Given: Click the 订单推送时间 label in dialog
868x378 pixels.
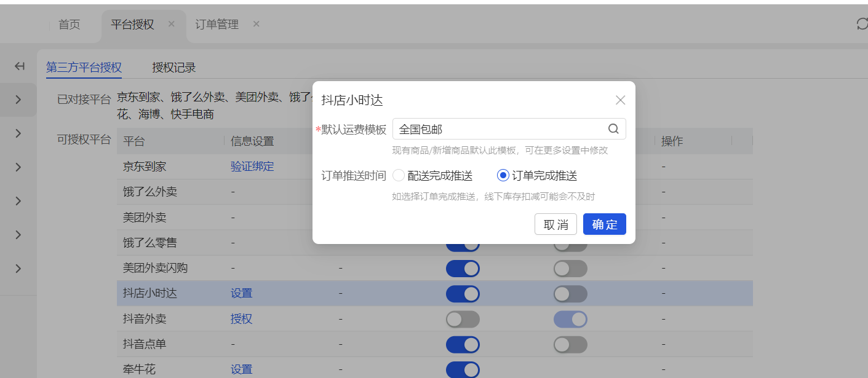Looking at the screenshot, I should (354, 176).
